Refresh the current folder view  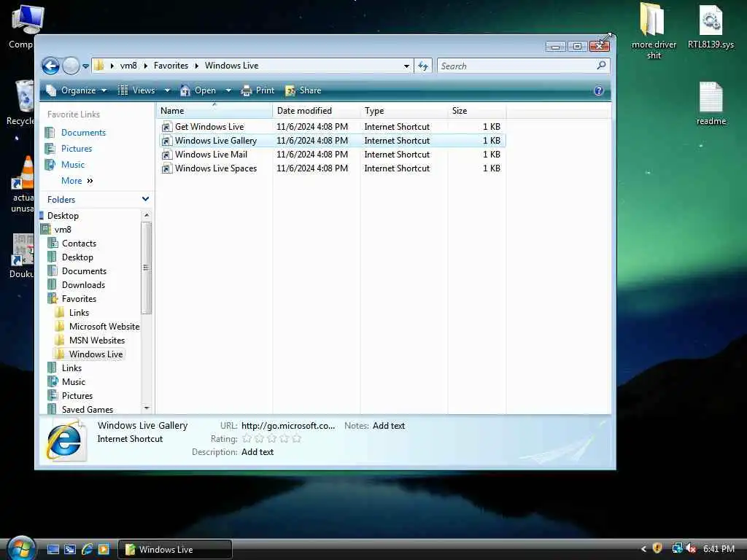tap(423, 66)
